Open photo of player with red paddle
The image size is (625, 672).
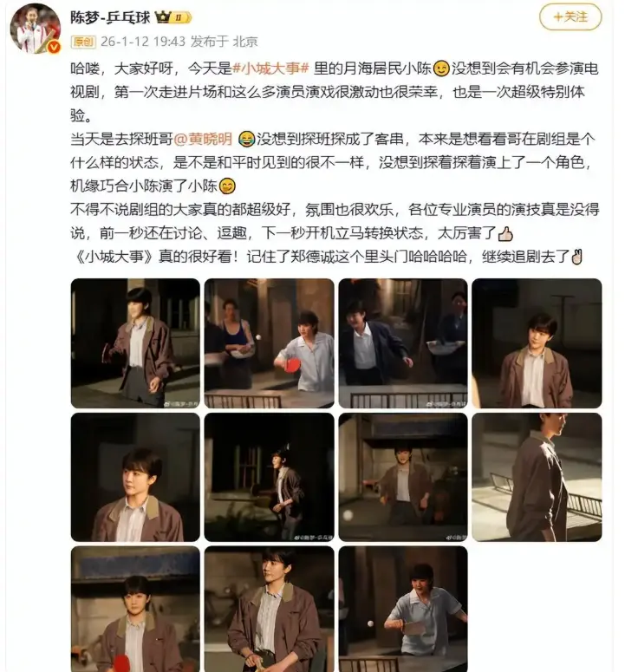(x=269, y=343)
